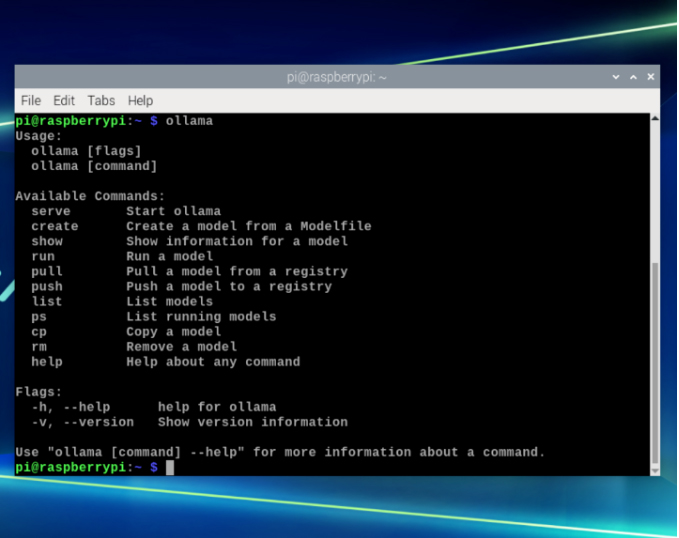Open the Tabs menu
The width and height of the screenshot is (679, 538).
[x=101, y=100]
